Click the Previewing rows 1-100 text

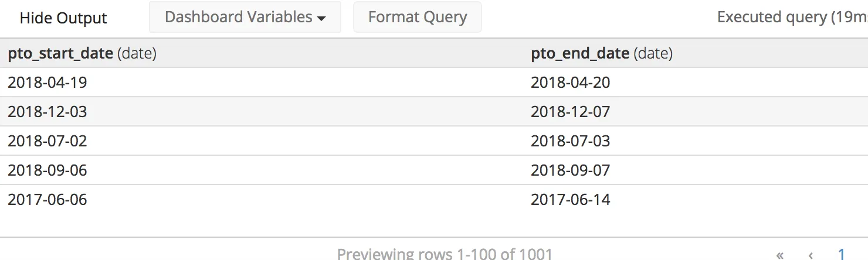[445, 254]
